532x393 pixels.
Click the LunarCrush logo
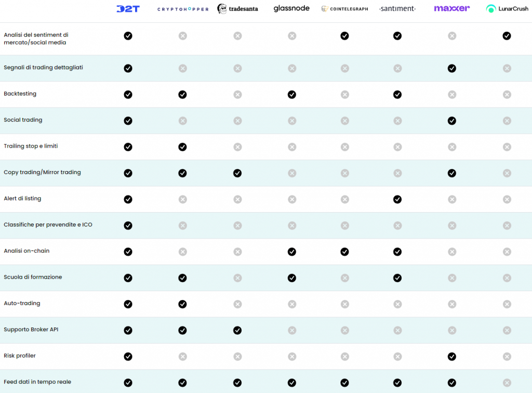507,9
